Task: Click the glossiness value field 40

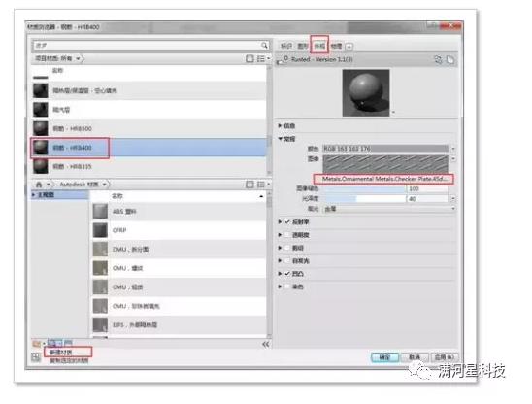Action: point(427,199)
